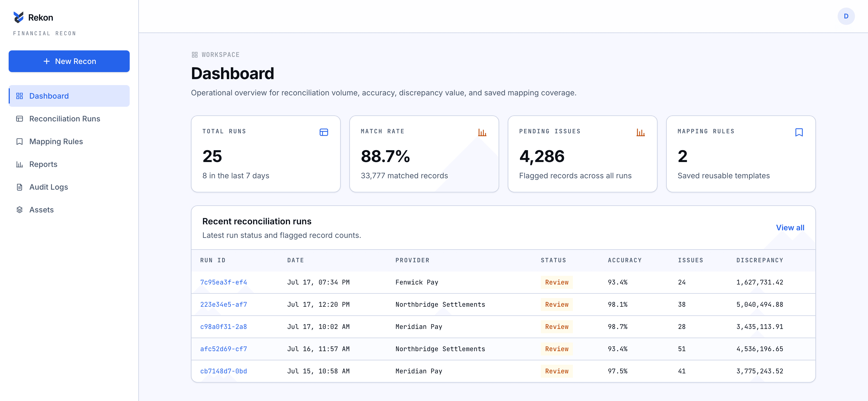This screenshot has height=401, width=868.
Task: Open Mapping Rules in sidebar
Action: coord(69,141)
